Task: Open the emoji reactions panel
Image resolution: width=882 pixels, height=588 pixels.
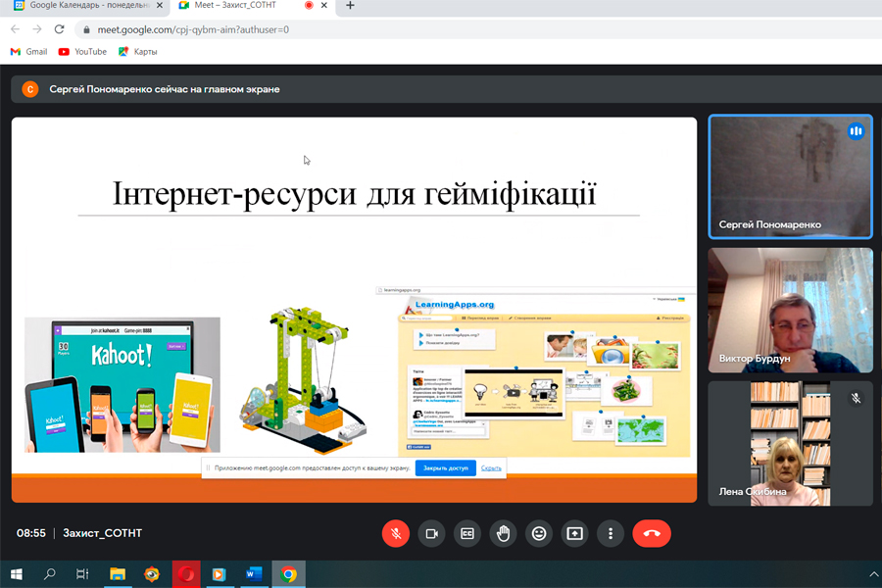Action: tap(538, 533)
